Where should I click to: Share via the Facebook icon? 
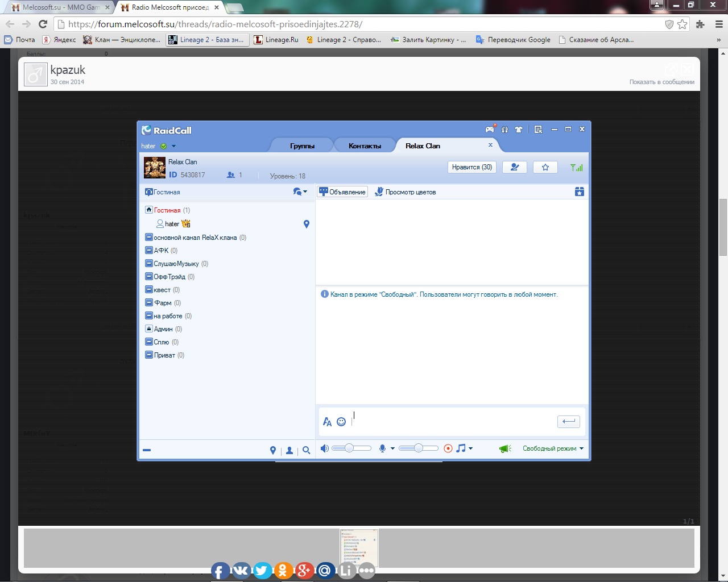click(x=220, y=571)
